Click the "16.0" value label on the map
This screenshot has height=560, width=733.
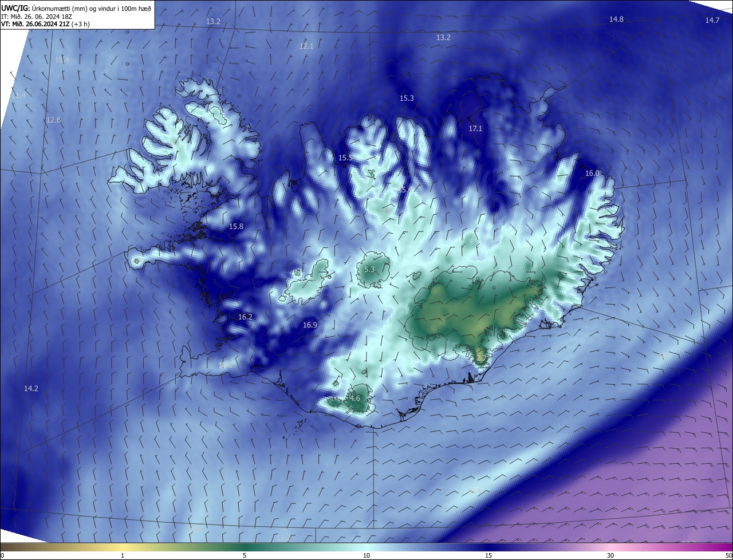592,173
